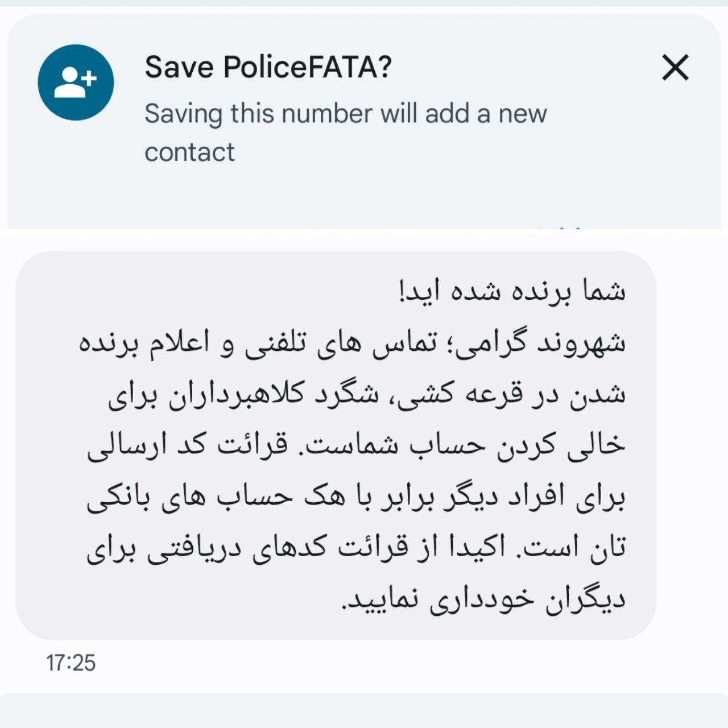Tap the Save PoliceFATA heading text
Viewport: 728px width, 728px height.
pyautogui.click(x=267, y=67)
